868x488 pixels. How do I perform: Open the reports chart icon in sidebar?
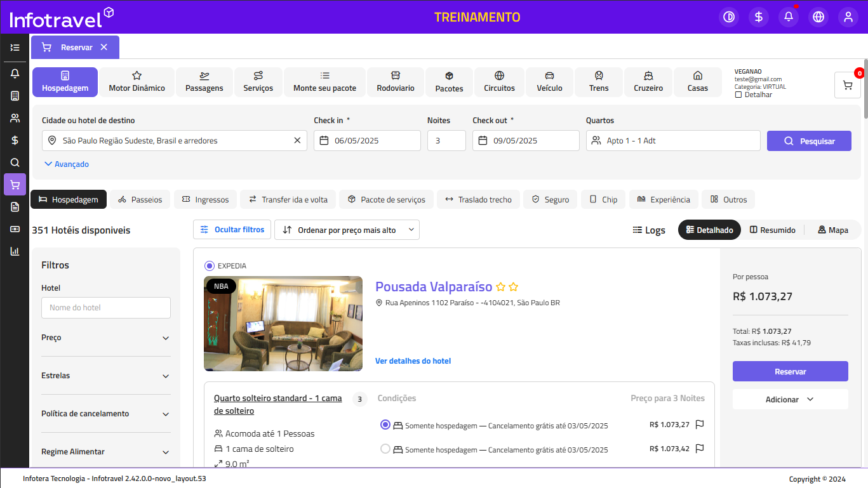click(15, 251)
